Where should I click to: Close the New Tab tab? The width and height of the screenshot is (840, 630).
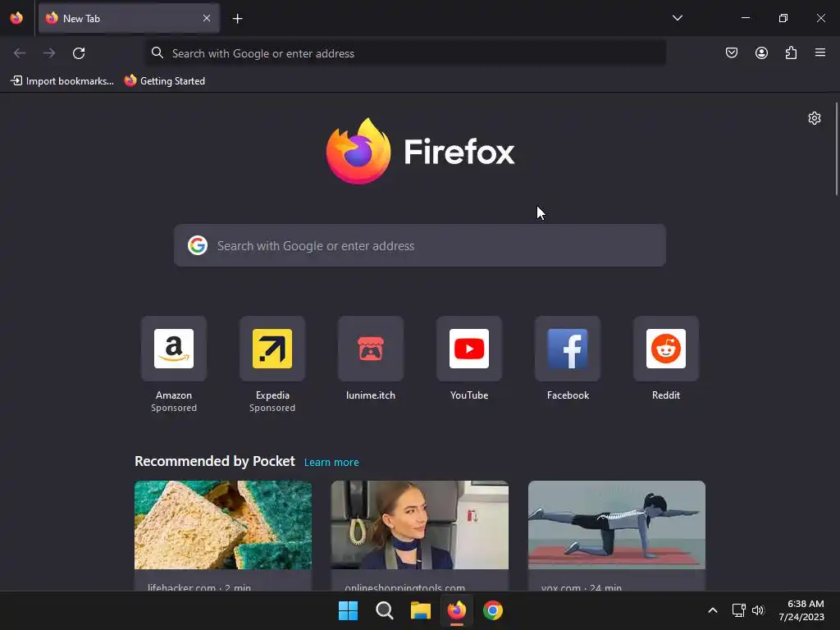[207, 18]
